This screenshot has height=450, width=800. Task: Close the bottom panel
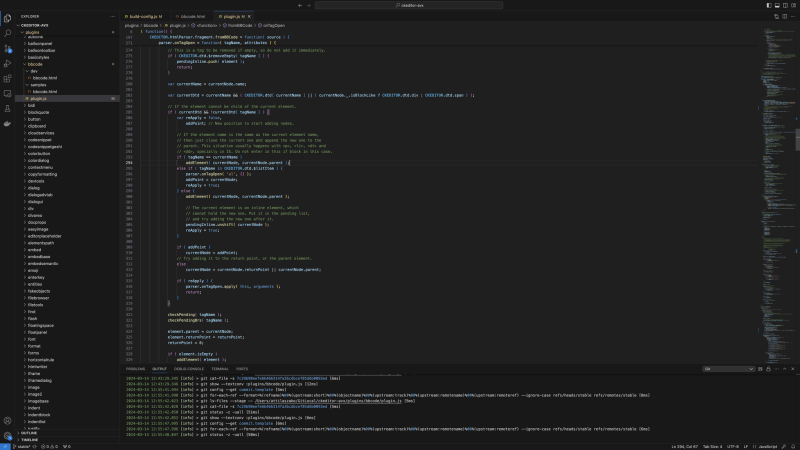click(793, 369)
